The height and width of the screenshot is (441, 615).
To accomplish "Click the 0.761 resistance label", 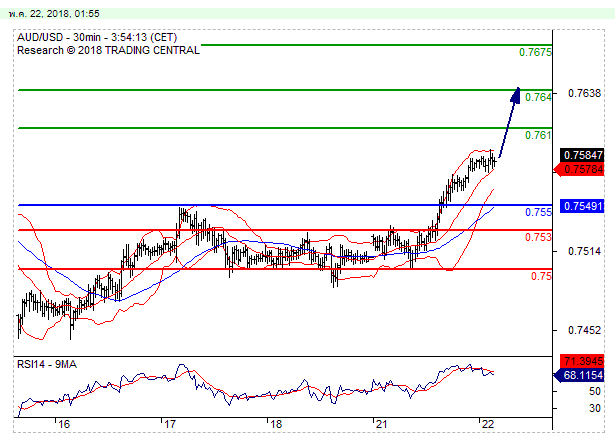I will coord(538,135).
